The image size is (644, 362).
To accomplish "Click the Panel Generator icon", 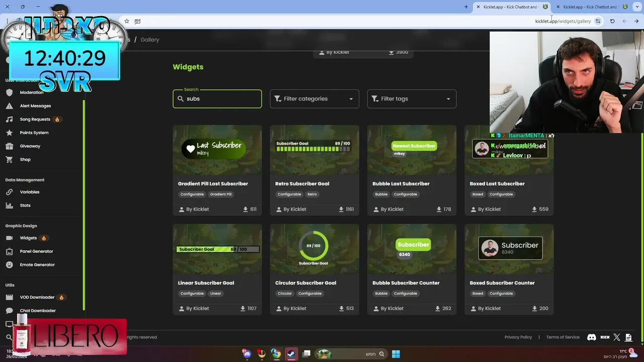I will click(9, 251).
